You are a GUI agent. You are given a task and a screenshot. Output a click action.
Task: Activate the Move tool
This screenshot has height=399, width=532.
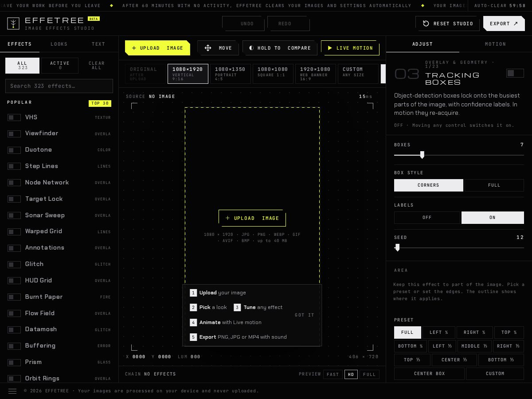218,48
